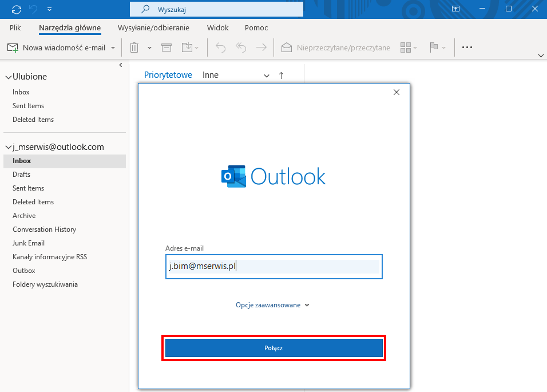Collapse the Ulubione favorites section
Viewport: 547px width, 392px height.
[9, 77]
